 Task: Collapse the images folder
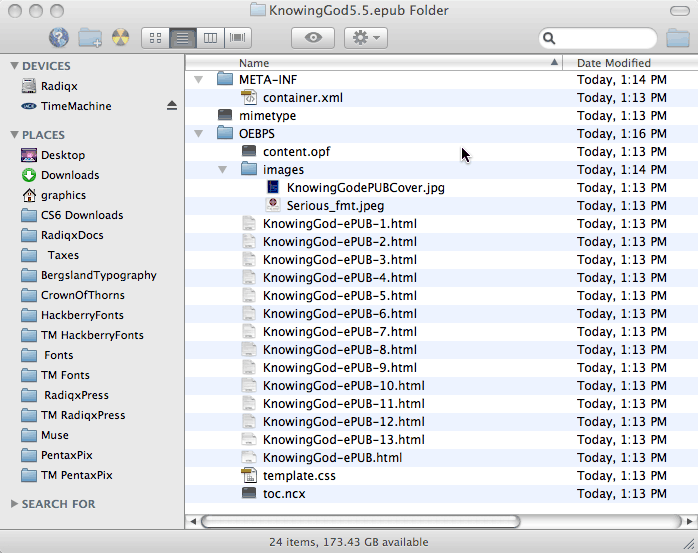[223, 170]
